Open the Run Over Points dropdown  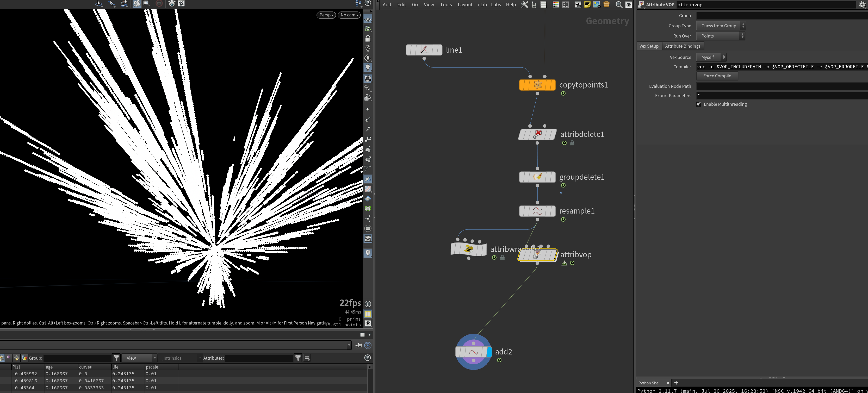pyautogui.click(x=720, y=36)
